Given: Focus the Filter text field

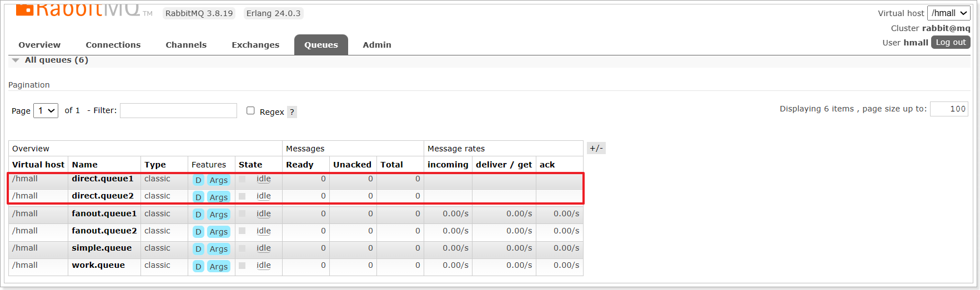Looking at the screenshot, I should tap(178, 111).
